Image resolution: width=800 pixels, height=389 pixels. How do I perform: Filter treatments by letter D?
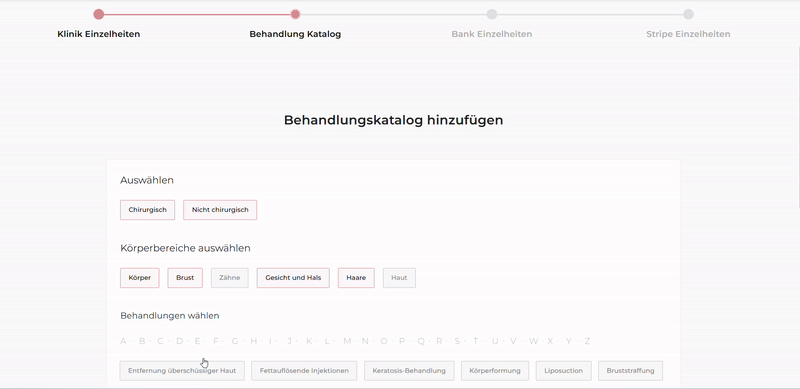[179, 341]
